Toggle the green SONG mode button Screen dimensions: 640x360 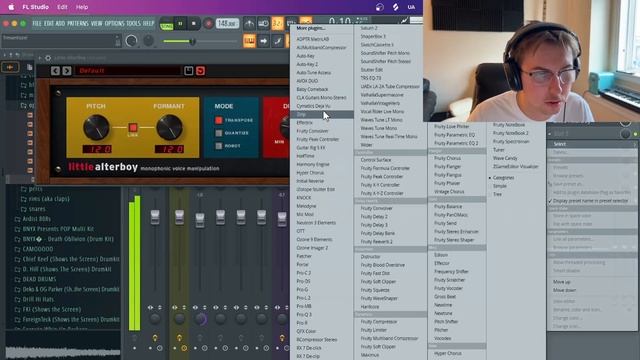tap(166, 25)
